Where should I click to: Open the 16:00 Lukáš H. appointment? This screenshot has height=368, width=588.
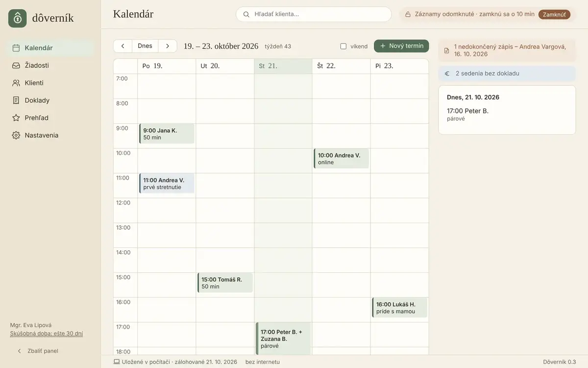(399, 308)
